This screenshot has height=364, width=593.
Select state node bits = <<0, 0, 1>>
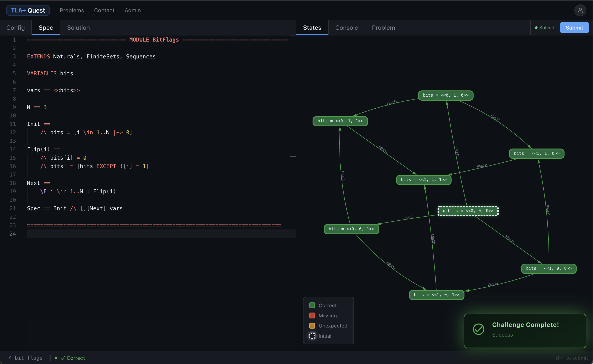click(351, 229)
